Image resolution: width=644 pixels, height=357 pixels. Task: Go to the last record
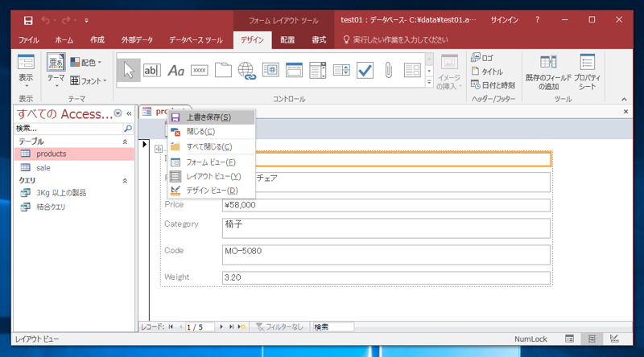(231, 326)
